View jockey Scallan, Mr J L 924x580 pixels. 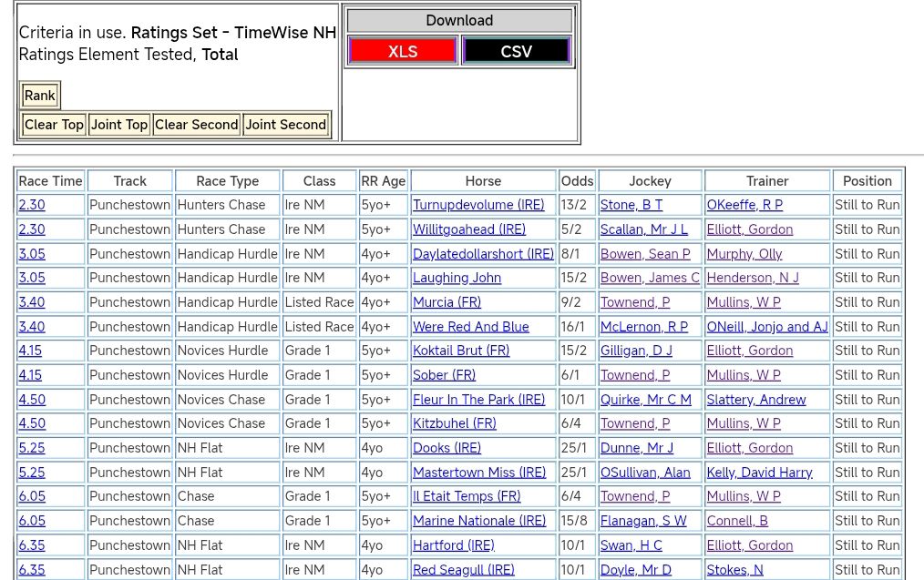coord(643,229)
